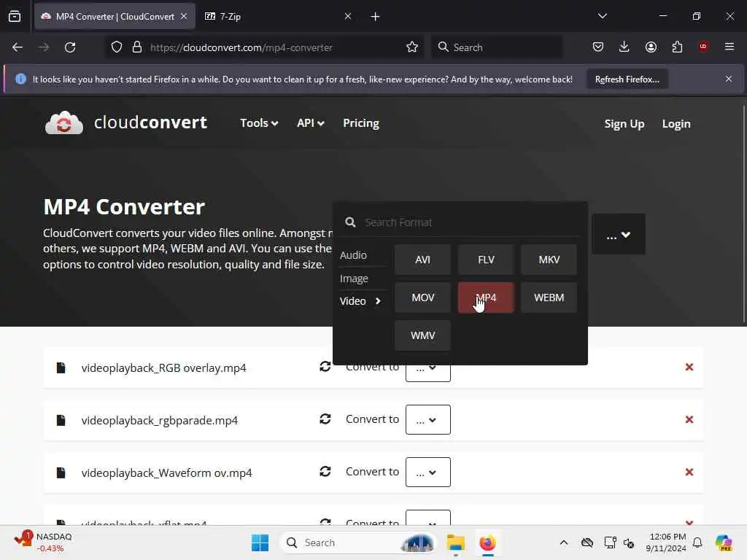The image size is (747, 560).
Task: Remove videoplayback_Waveform ov.mp4 from list
Action: point(689,472)
